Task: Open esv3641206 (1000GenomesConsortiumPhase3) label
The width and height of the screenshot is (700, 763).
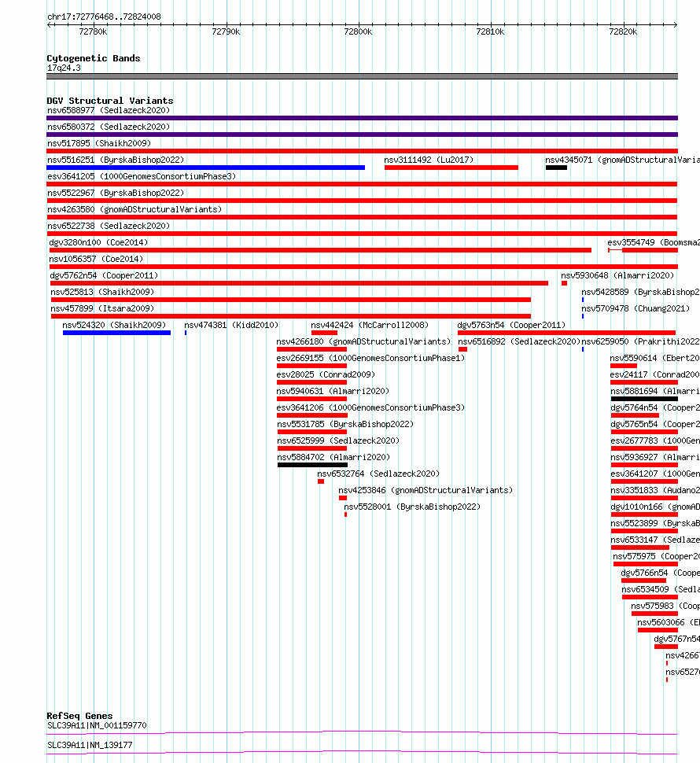Action: [370, 408]
